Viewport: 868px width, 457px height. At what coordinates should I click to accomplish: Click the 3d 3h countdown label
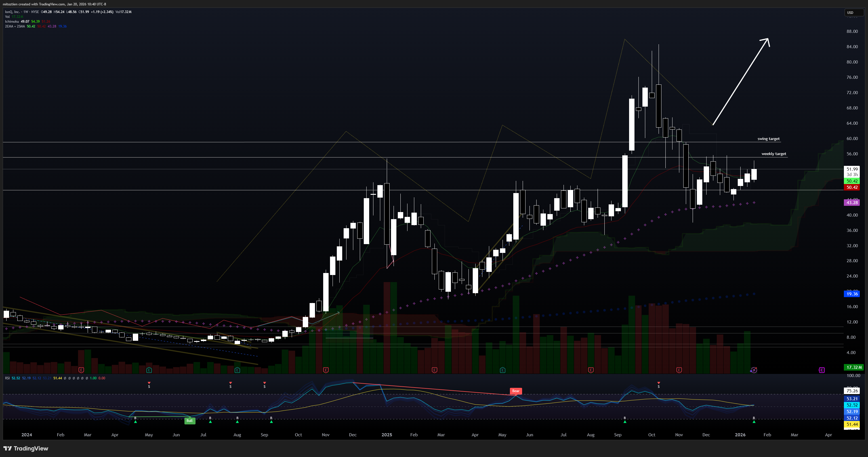852,174
